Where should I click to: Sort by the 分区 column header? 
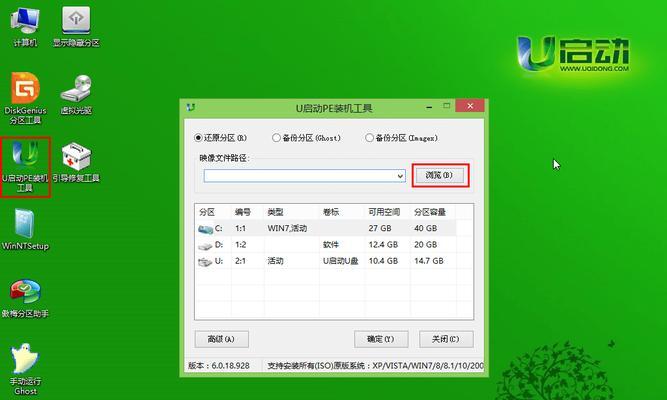207,212
